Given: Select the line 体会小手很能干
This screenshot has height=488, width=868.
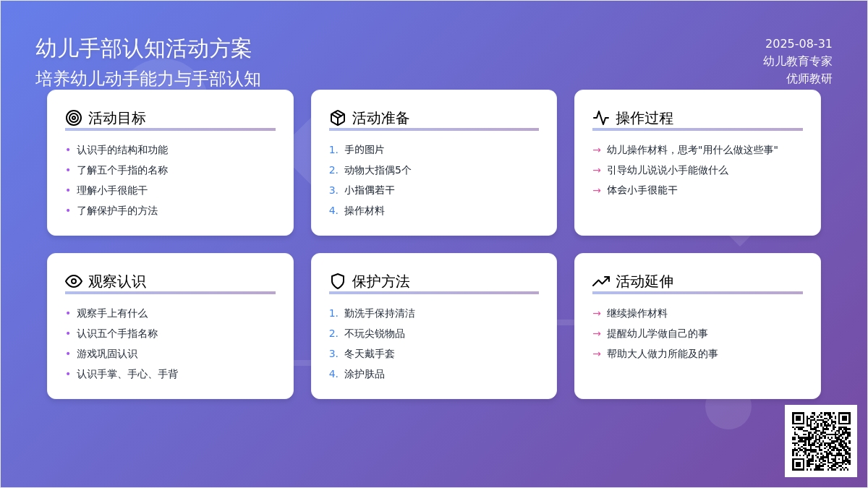Looking at the screenshot, I should pos(642,190).
